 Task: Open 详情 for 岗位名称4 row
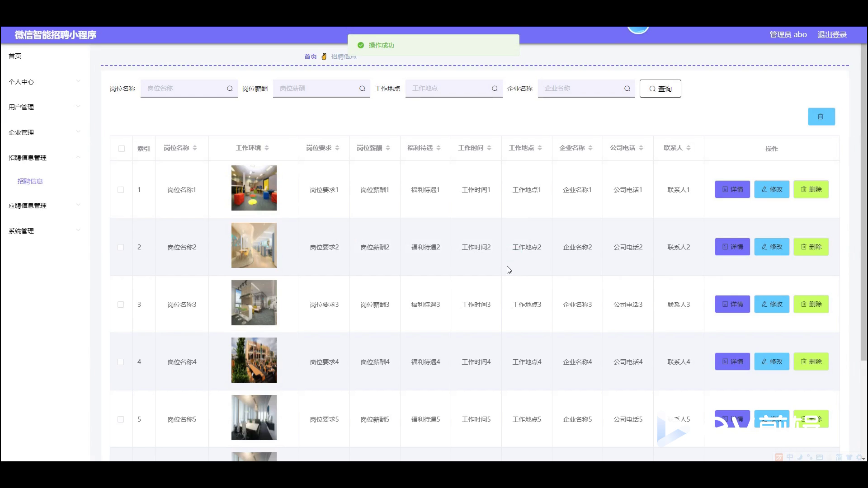732,361
